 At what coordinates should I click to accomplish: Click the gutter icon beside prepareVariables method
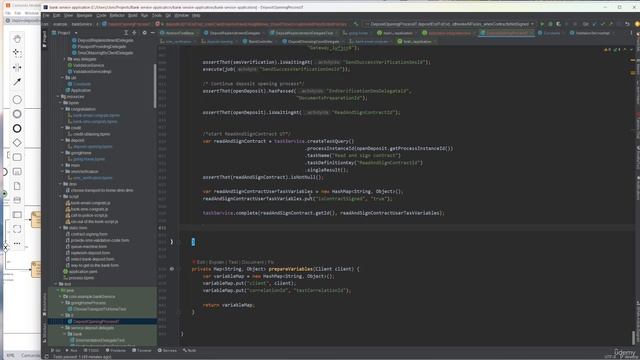(x=172, y=269)
